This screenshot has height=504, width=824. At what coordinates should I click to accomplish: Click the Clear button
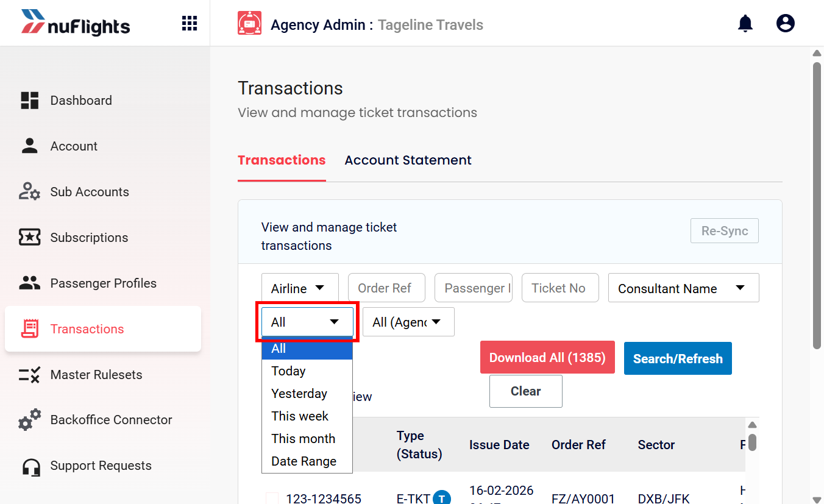525,391
